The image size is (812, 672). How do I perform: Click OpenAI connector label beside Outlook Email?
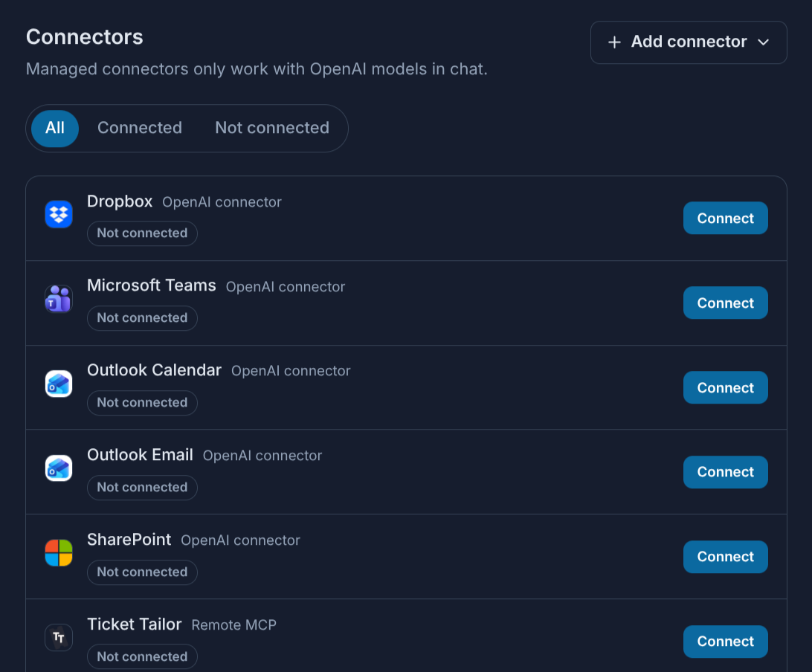(262, 456)
